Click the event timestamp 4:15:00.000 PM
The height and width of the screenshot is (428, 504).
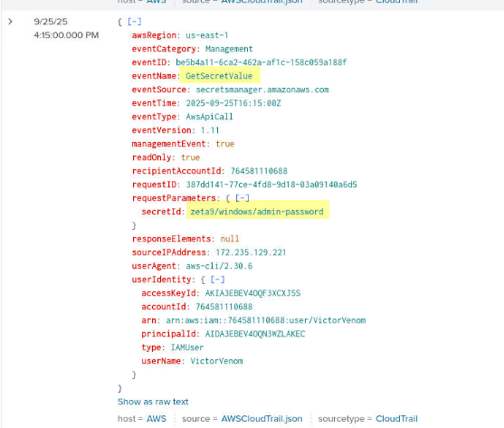coord(66,35)
